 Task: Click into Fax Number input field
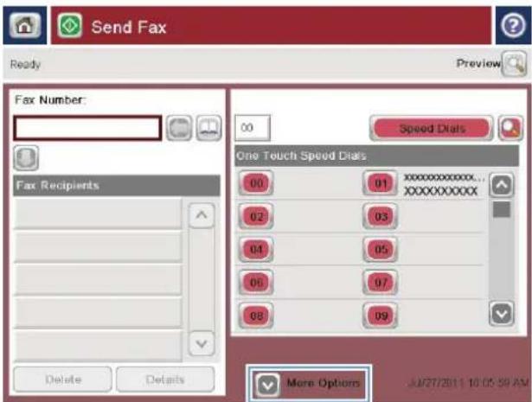click(x=87, y=128)
